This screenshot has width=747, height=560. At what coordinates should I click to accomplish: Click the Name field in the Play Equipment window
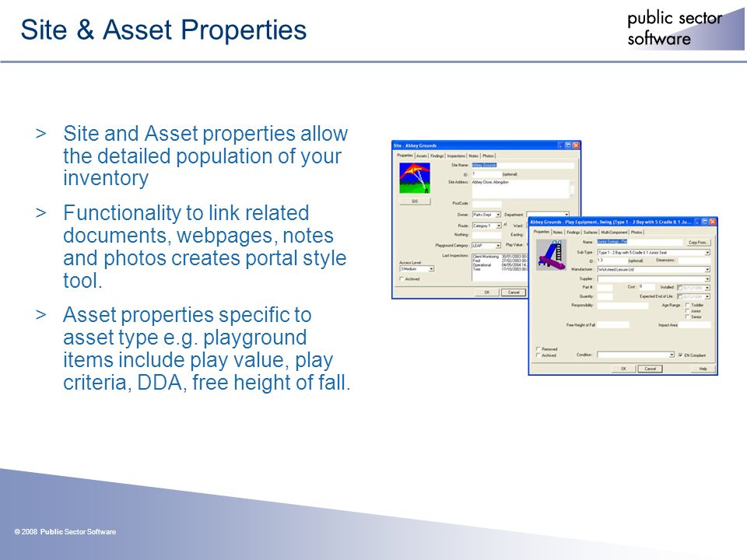coord(640,242)
